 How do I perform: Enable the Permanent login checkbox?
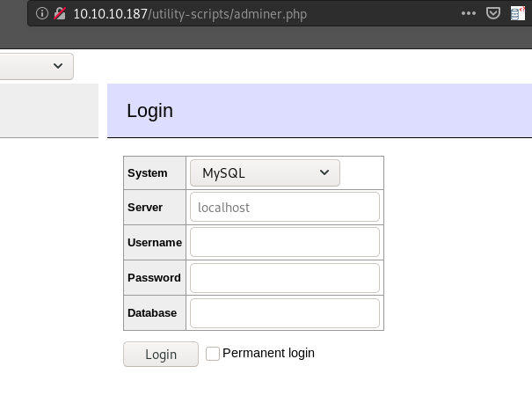click(213, 354)
